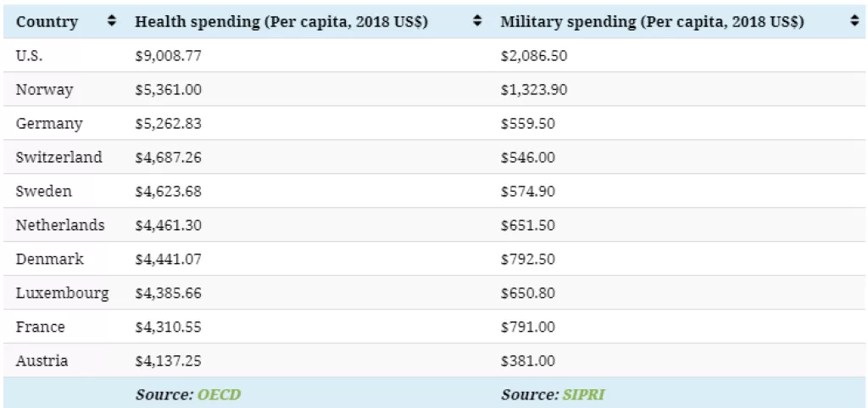Select the U.S. country cell
Screen dimensions: 868x408
(29, 56)
